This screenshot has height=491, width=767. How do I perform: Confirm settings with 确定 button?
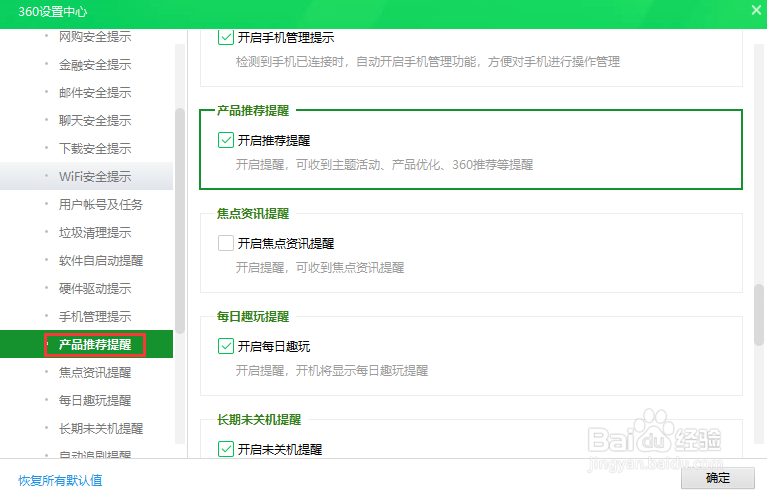(718, 478)
